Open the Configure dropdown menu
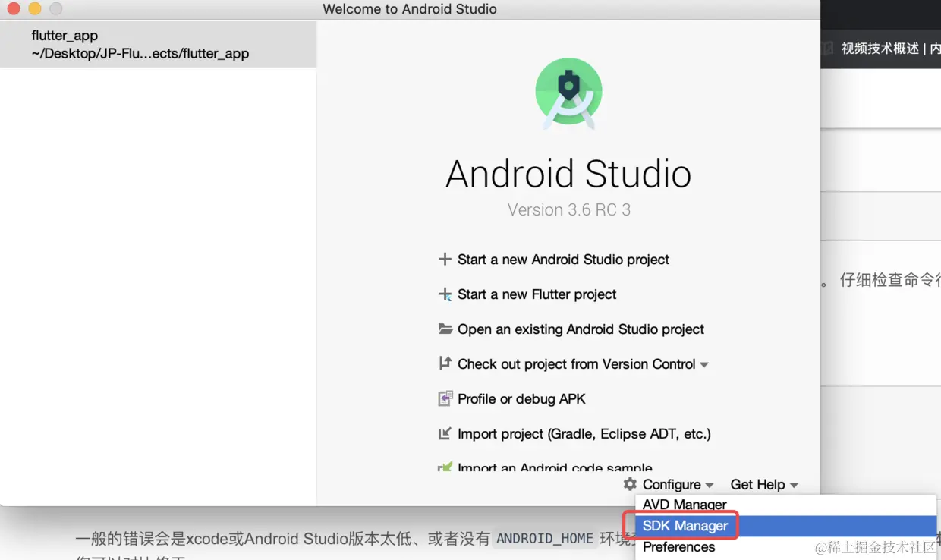 coord(678,484)
